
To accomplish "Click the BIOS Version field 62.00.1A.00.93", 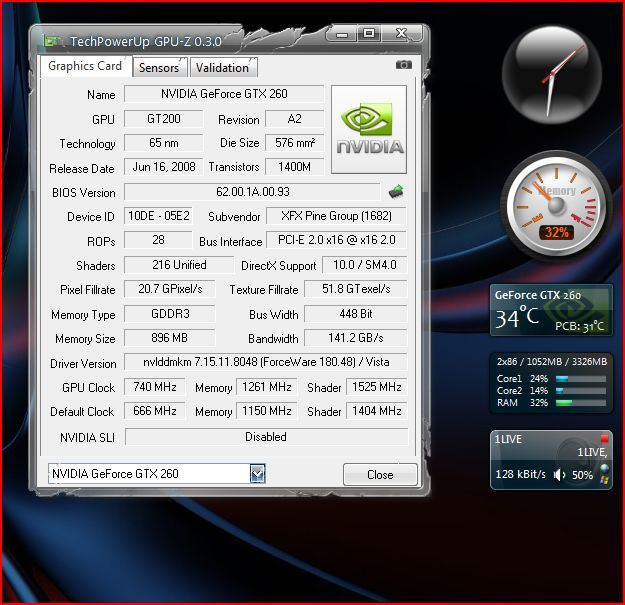I will (253, 192).
